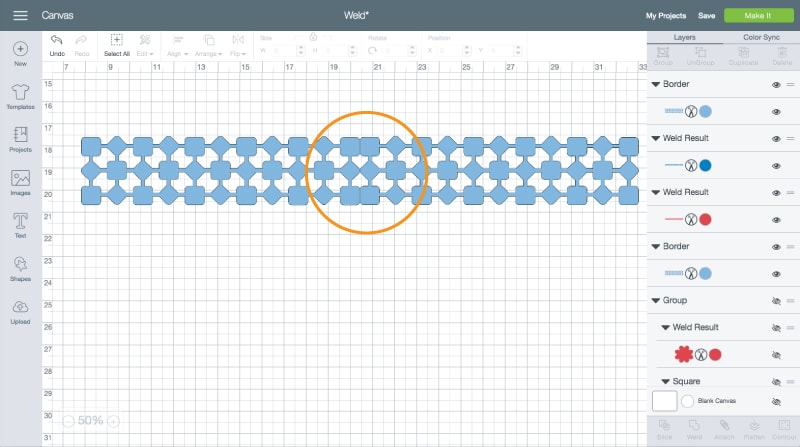Open the Shapes tool

(x=20, y=265)
